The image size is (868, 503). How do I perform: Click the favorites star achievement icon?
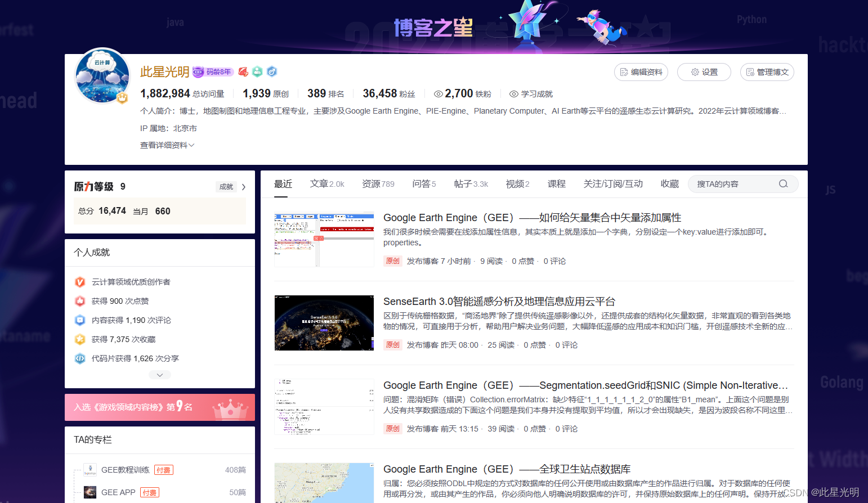(x=79, y=339)
